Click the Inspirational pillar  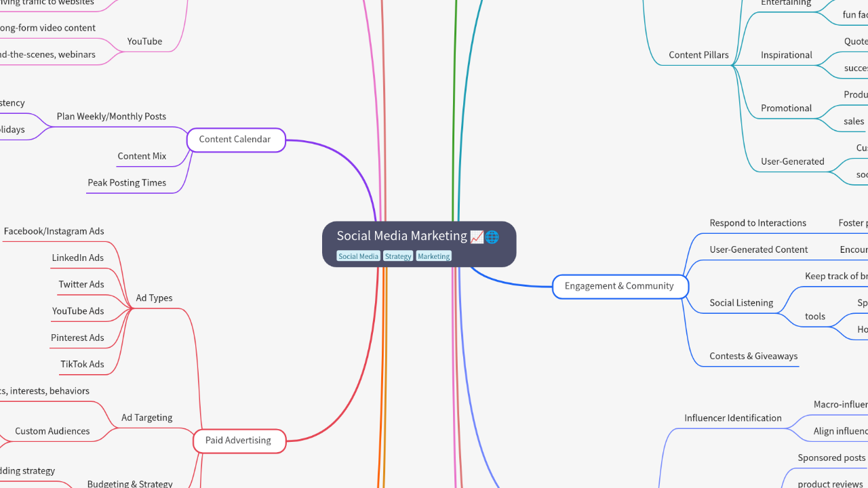(x=787, y=55)
